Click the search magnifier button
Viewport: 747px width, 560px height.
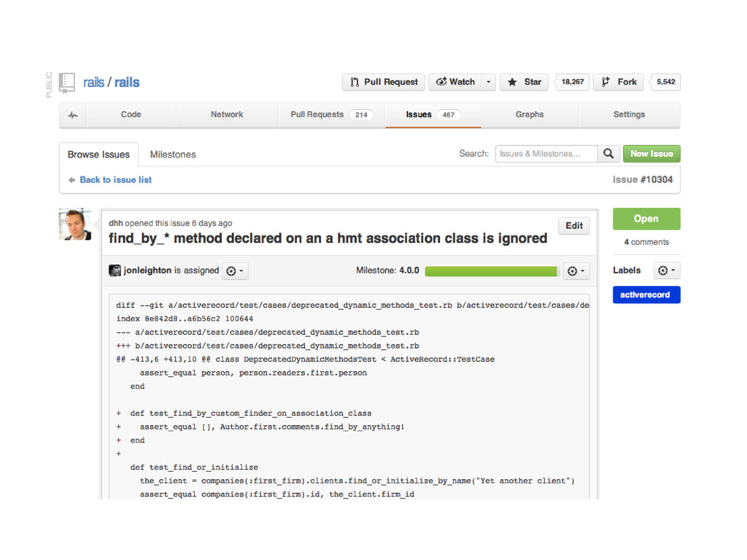pyautogui.click(x=608, y=154)
